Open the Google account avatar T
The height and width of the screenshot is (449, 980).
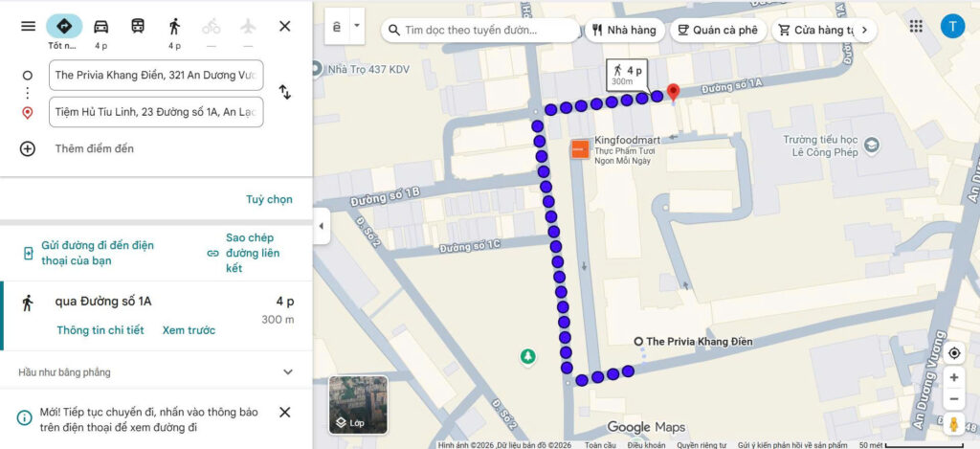point(952,26)
